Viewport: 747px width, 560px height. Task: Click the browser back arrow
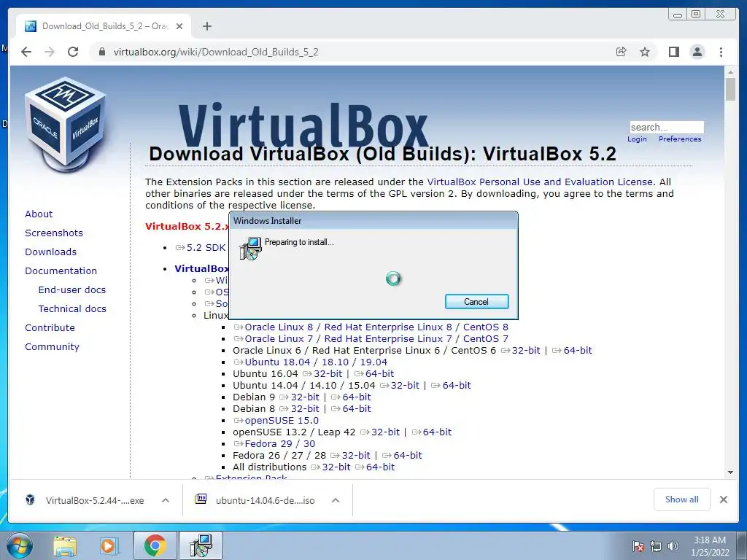[x=26, y=52]
